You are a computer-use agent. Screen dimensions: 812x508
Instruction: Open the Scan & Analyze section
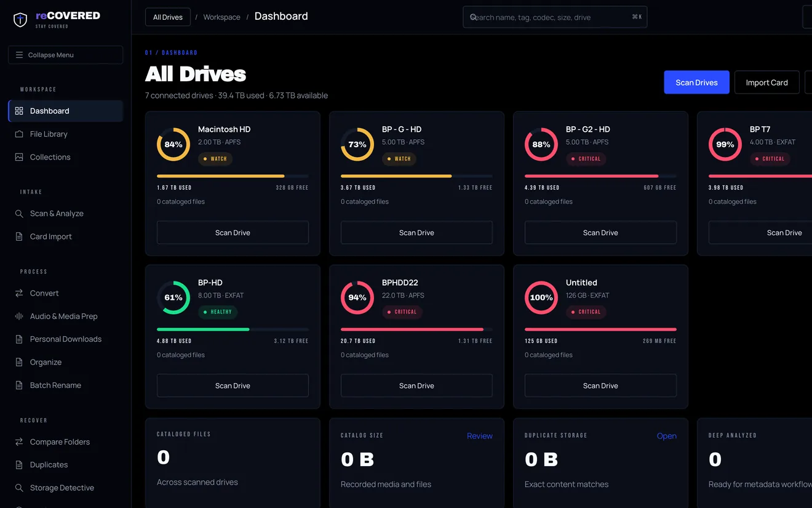[66, 214]
